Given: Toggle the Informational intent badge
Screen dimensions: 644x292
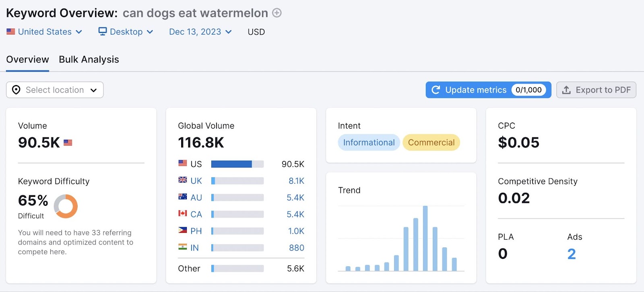Looking at the screenshot, I should (369, 142).
